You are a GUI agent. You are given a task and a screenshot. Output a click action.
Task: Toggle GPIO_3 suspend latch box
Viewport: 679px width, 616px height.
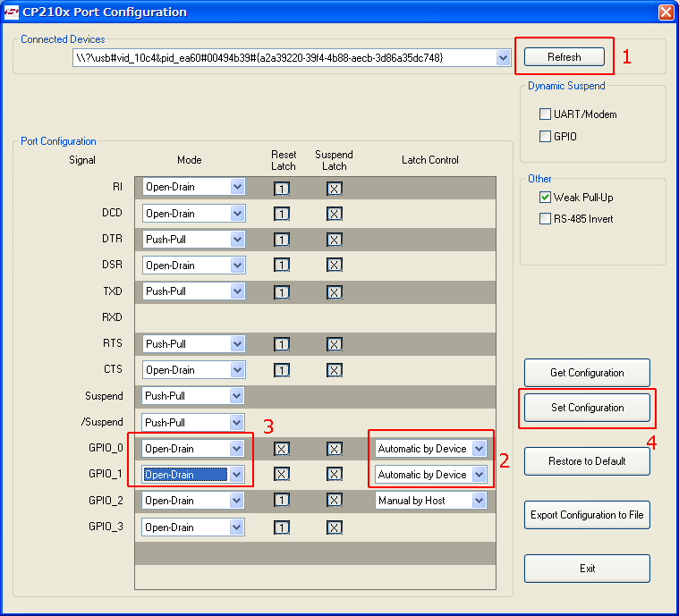(x=335, y=527)
